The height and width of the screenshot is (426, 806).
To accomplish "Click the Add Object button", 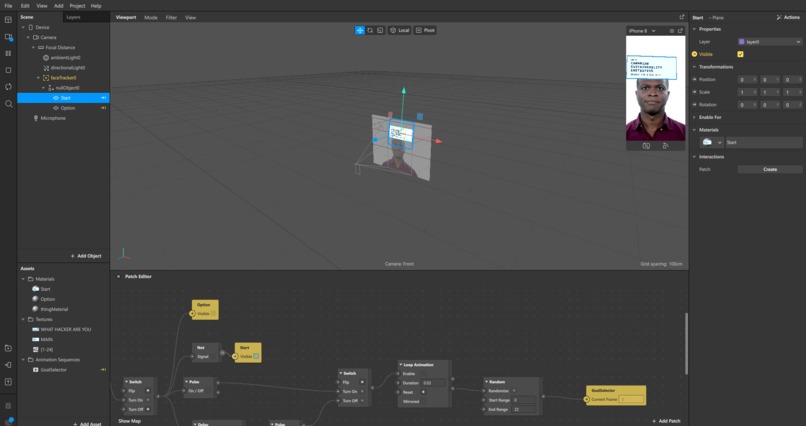I will click(86, 256).
